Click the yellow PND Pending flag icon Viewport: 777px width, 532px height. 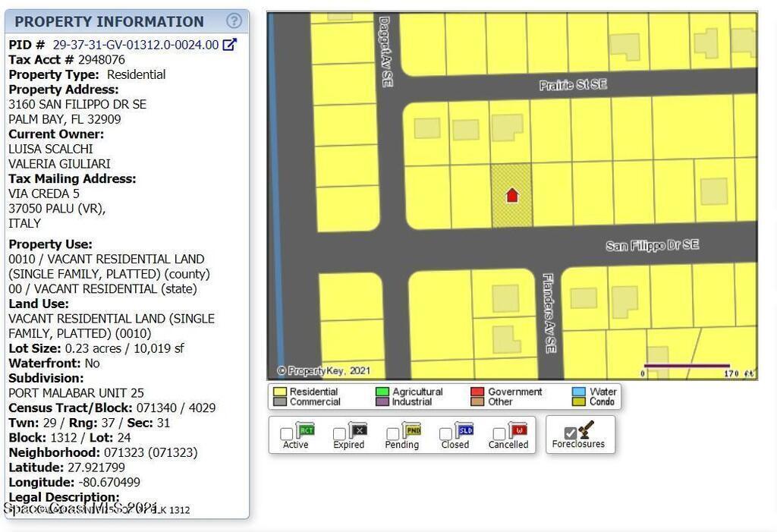(412, 430)
